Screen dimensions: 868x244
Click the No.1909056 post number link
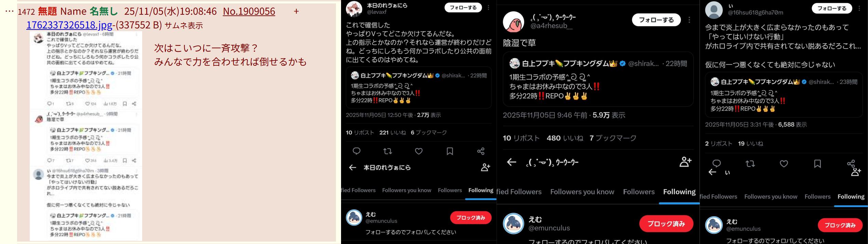pyautogui.click(x=249, y=11)
